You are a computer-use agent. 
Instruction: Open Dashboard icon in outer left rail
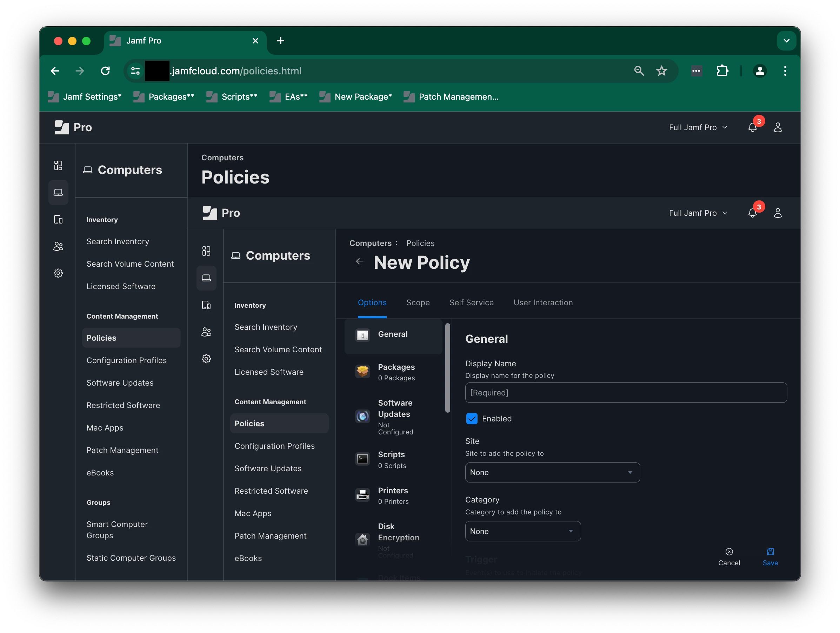pos(58,165)
